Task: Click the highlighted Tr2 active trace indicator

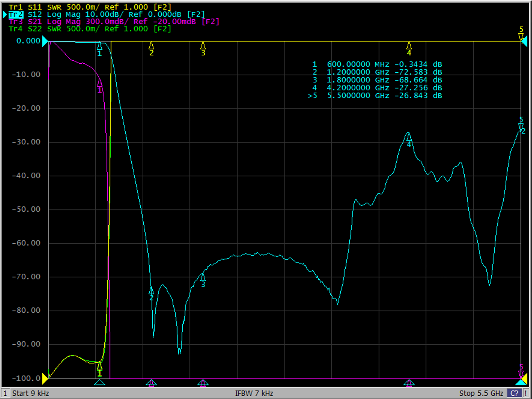Action: pos(16,14)
